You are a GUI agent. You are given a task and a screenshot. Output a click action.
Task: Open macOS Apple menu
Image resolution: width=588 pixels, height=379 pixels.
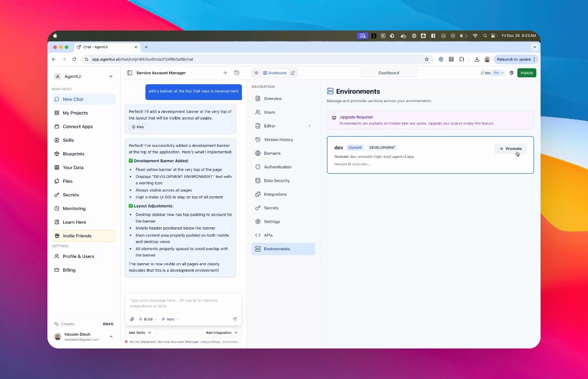55,36
